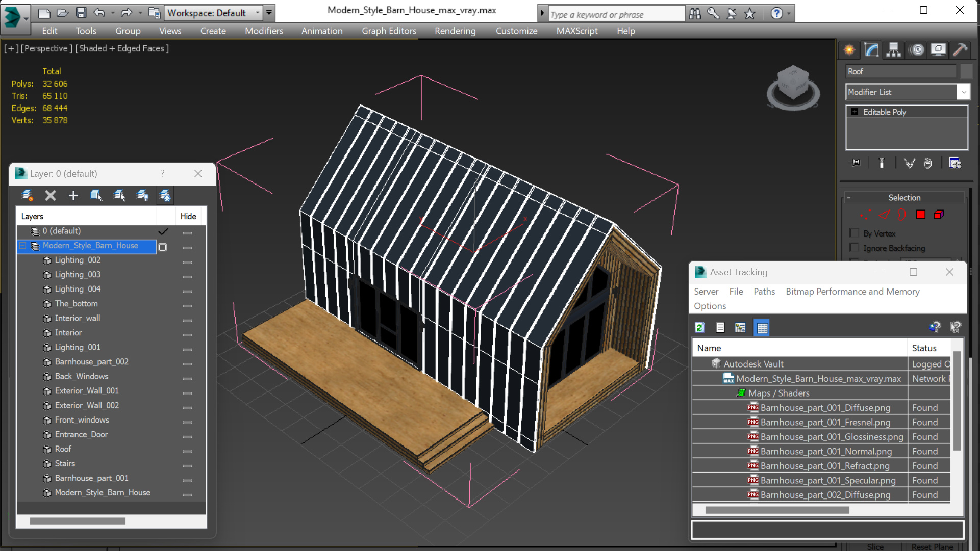This screenshot has width=980, height=551.
Task: Open Paths menu in Asset Tracking
Action: (764, 292)
